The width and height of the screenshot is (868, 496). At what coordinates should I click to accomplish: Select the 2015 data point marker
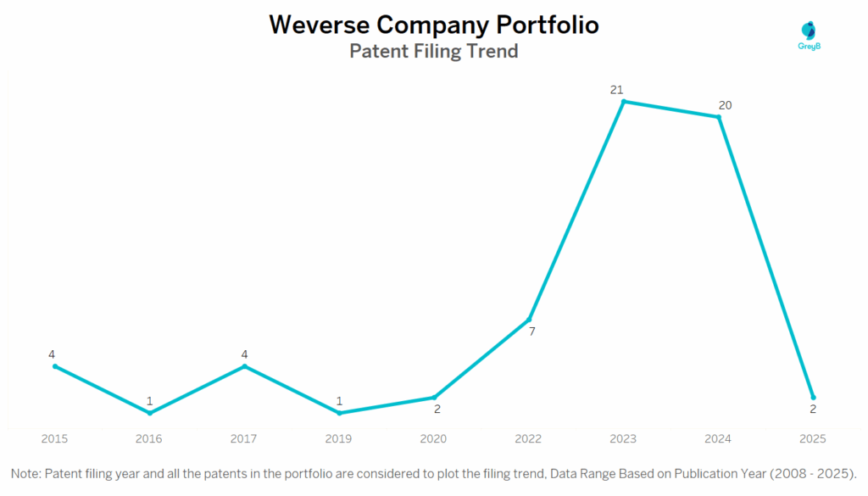click(x=55, y=366)
